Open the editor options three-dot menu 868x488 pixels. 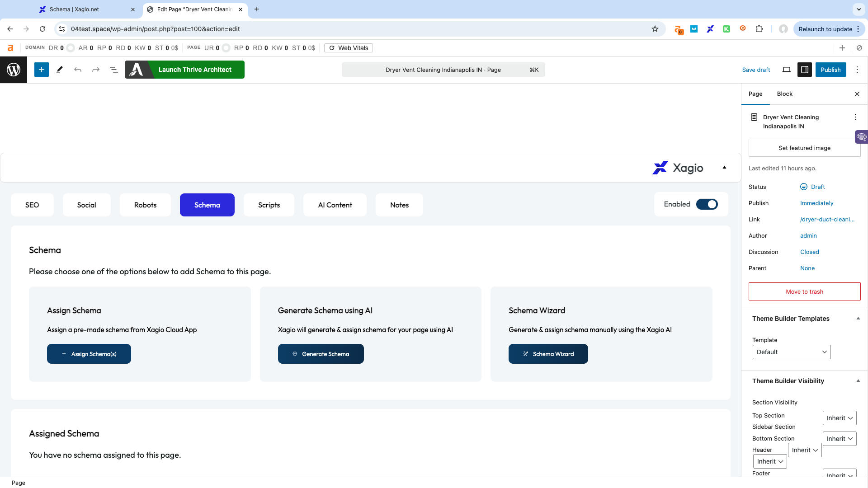click(x=857, y=70)
